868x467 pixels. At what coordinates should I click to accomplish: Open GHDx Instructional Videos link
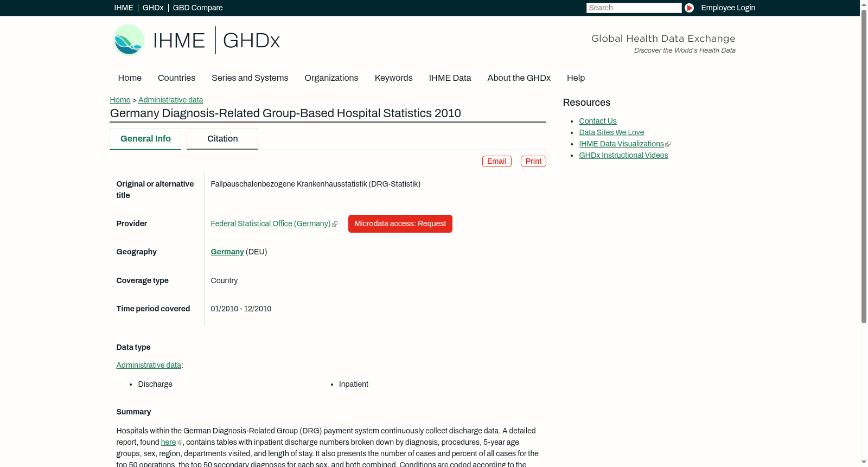(x=623, y=155)
